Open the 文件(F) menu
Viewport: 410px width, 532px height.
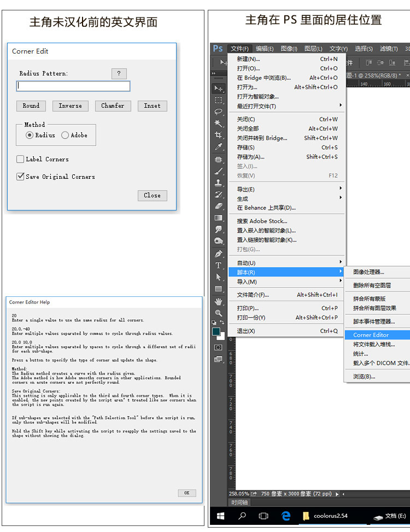(x=240, y=49)
